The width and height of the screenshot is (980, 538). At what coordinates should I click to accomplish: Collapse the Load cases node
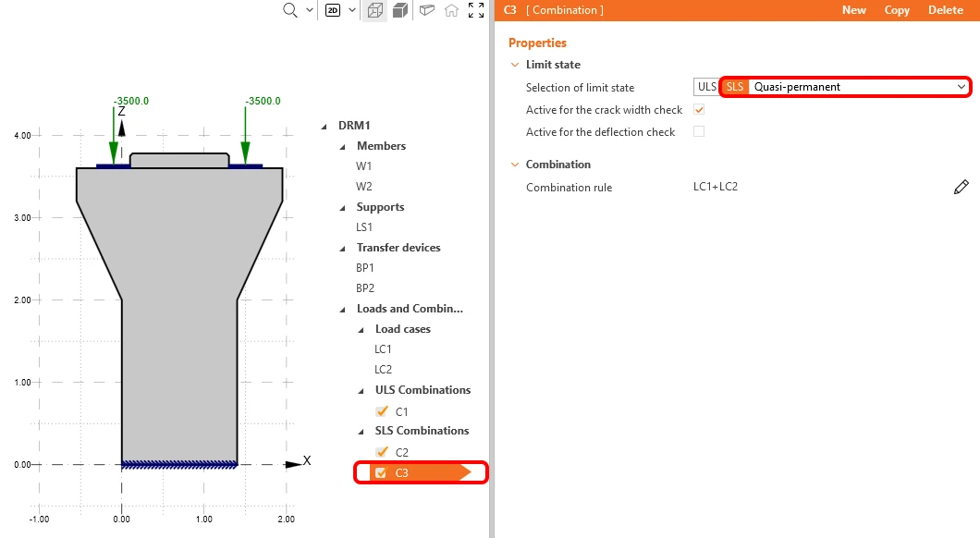tap(361, 330)
